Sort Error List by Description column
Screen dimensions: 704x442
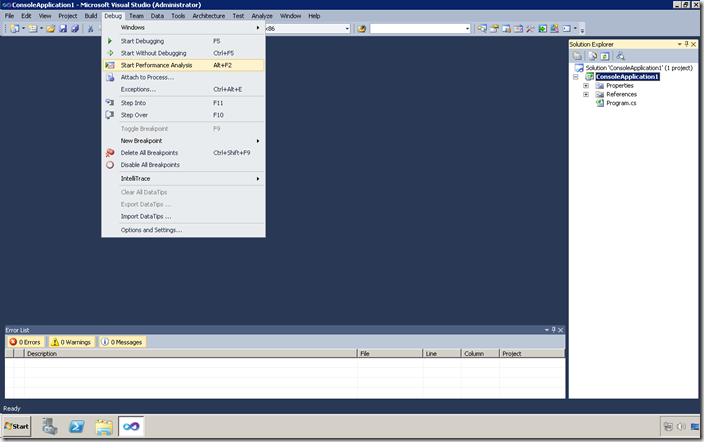(191, 354)
